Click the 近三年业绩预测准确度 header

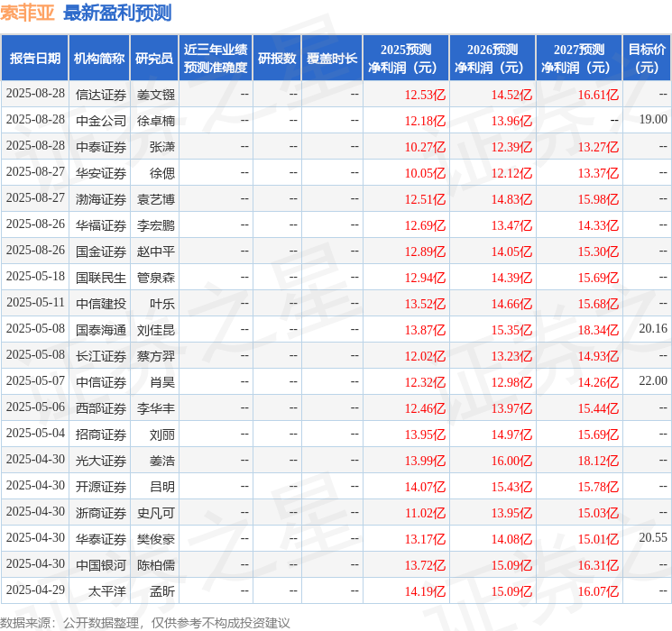click(216, 59)
